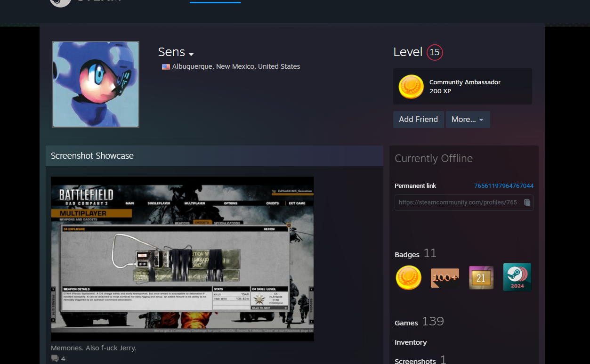Open the Games 139 link
The width and height of the screenshot is (590, 364).
pos(420,322)
